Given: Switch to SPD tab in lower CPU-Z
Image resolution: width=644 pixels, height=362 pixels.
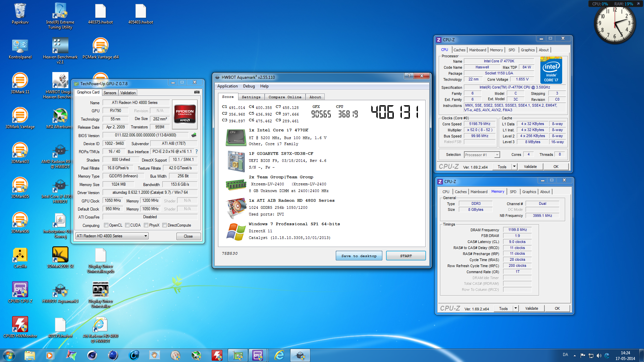Looking at the screenshot, I should pyautogui.click(x=513, y=192).
